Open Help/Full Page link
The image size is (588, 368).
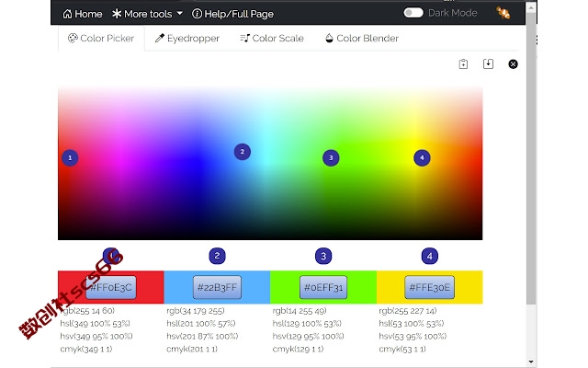(232, 14)
